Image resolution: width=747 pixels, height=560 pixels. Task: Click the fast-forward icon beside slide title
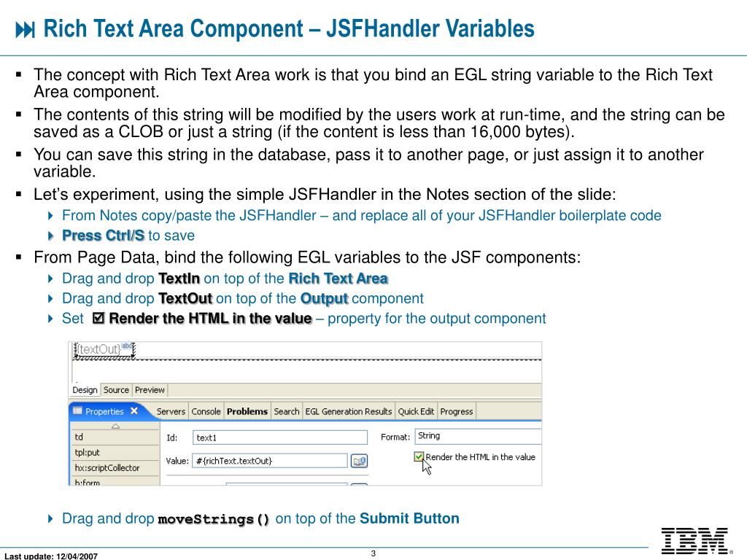26,29
